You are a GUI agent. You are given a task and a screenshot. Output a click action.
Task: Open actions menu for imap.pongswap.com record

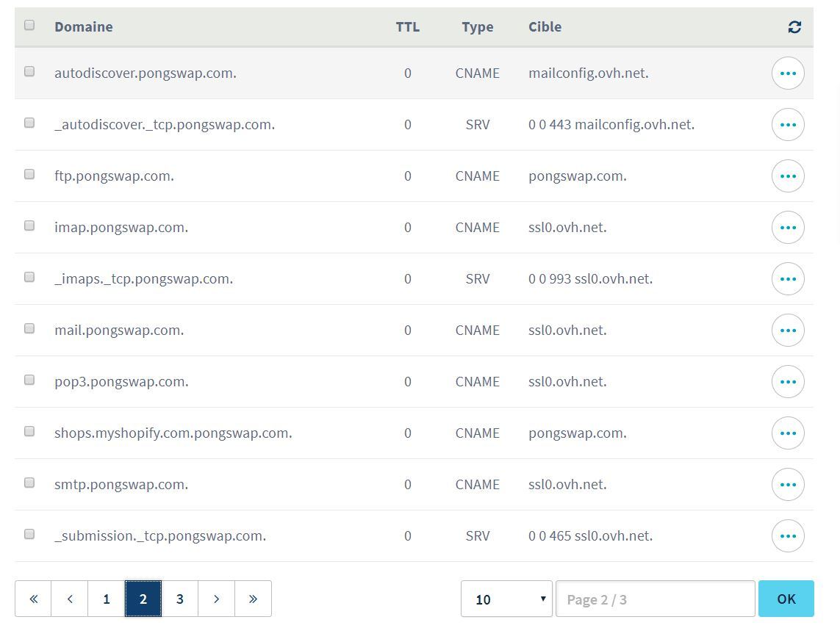coord(788,228)
